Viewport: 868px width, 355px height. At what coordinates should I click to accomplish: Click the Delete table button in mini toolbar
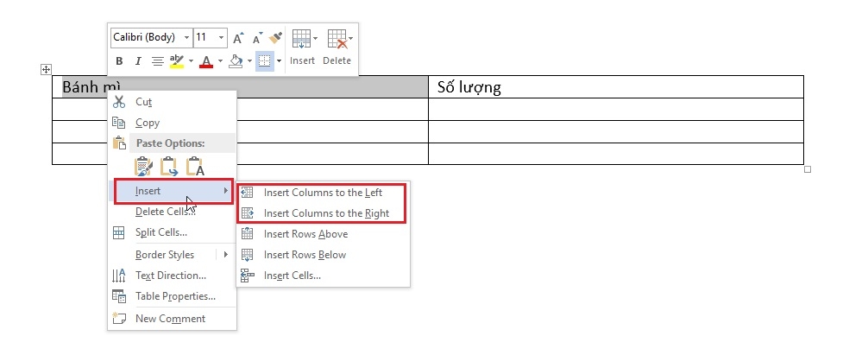point(337,48)
